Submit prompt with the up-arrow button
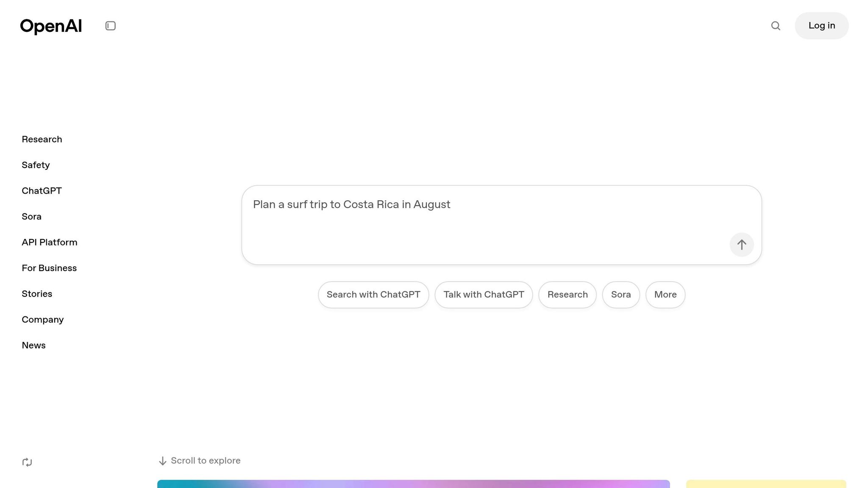The width and height of the screenshot is (868, 488). pyautogui.click(x=742, y=244)
